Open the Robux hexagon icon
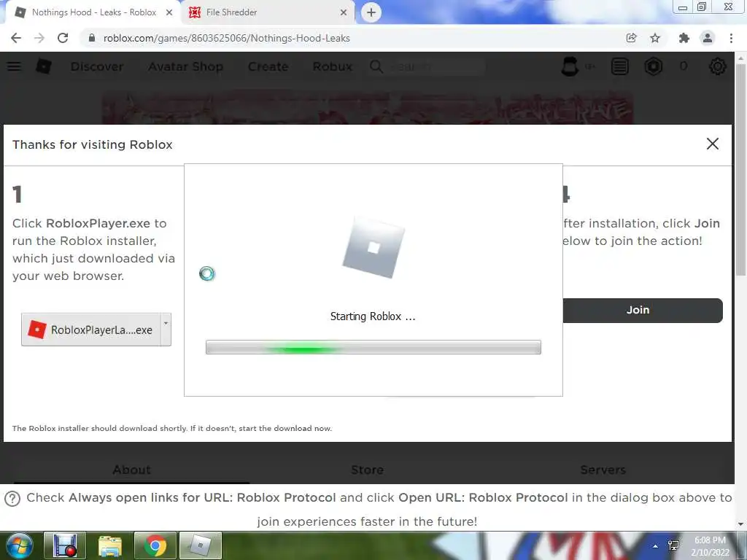Viewport: 747px width, 560px height. pyautogui.click(x=654, y=66)
